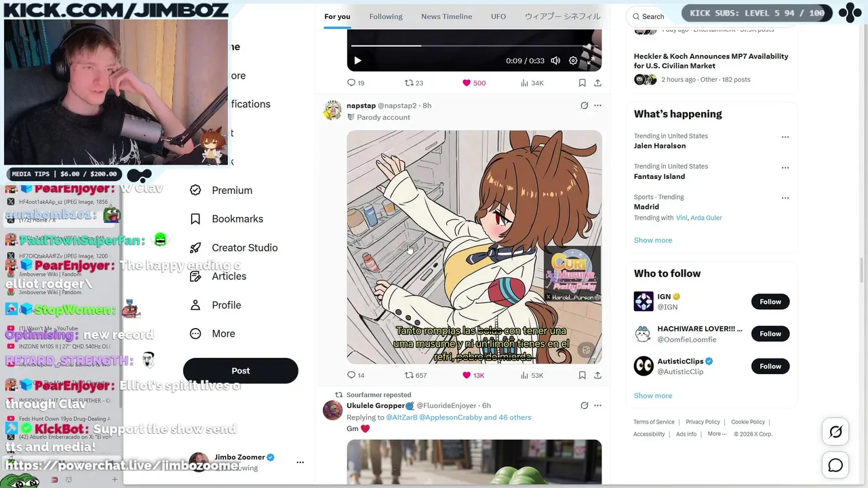Image resolution: width=868 pixels, height=488 pixels.
Task: Switch to the News Timeline tab
Action: point(446,16)
